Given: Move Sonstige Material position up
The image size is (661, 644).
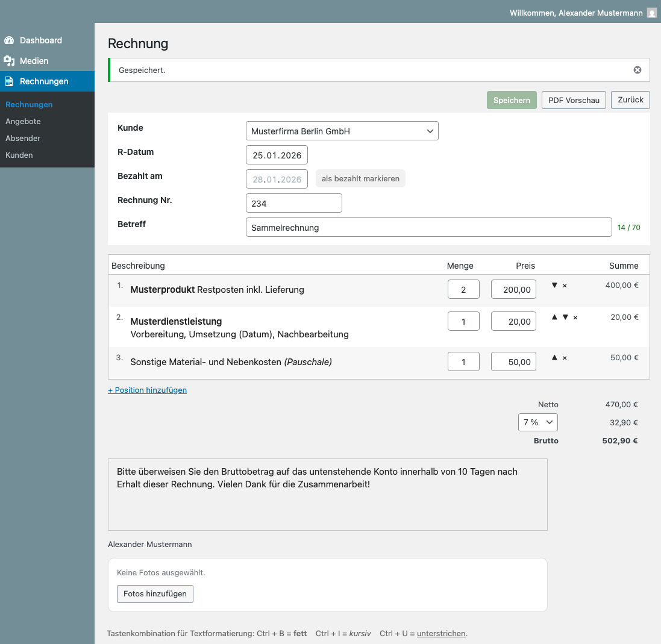Looking at the screenshot, I should pyautogui.click(x=554, y=358).
